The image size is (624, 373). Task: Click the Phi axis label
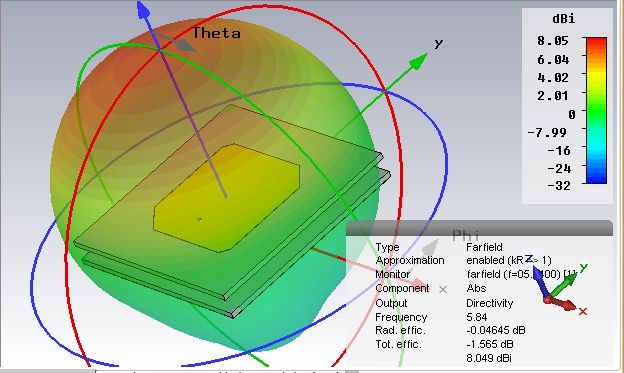(x=465, y=235)
